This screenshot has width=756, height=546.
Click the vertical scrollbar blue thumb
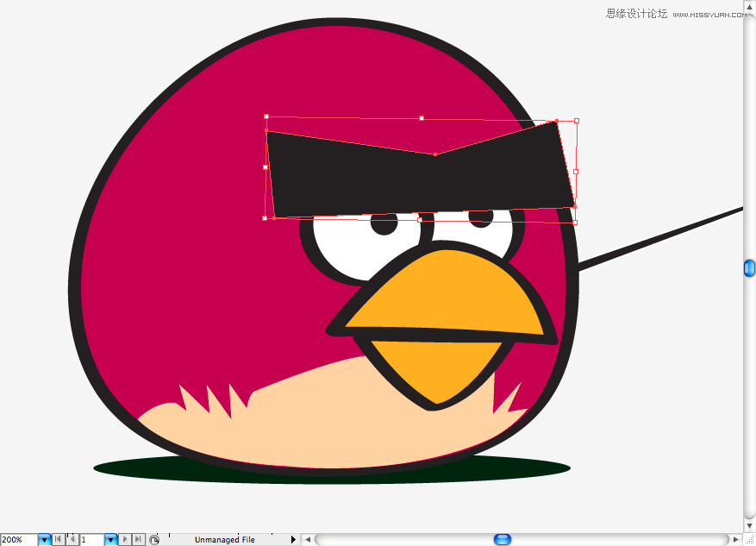coord(749,267)
